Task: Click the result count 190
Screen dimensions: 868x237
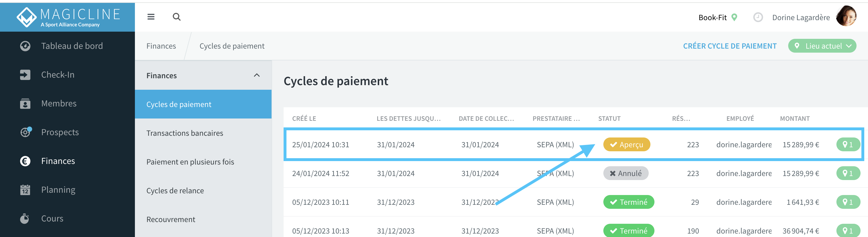Action: click(x=693, y=231)
